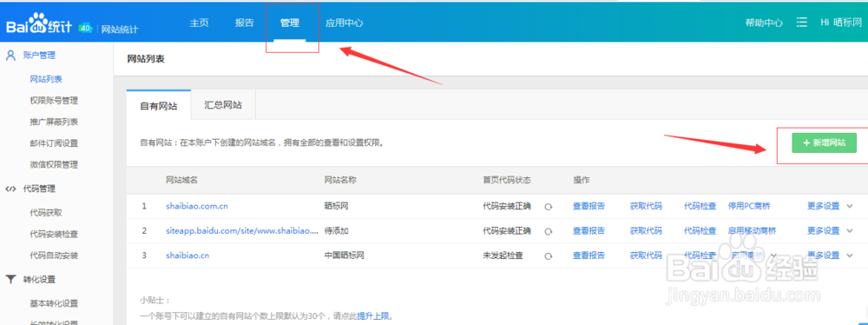
Task: Open 代码安装检查 in the sidebar
Action: click(x=54, y=234)
